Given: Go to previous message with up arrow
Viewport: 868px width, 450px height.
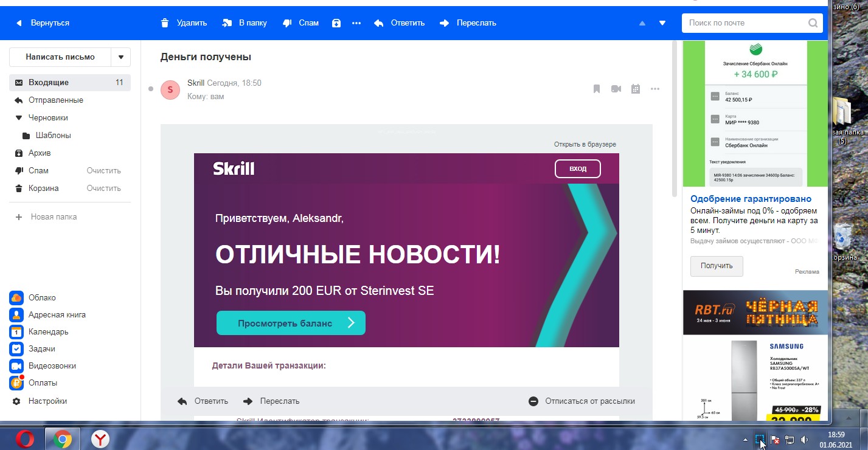Looking at the screenshot, I should tap(642, 23).
